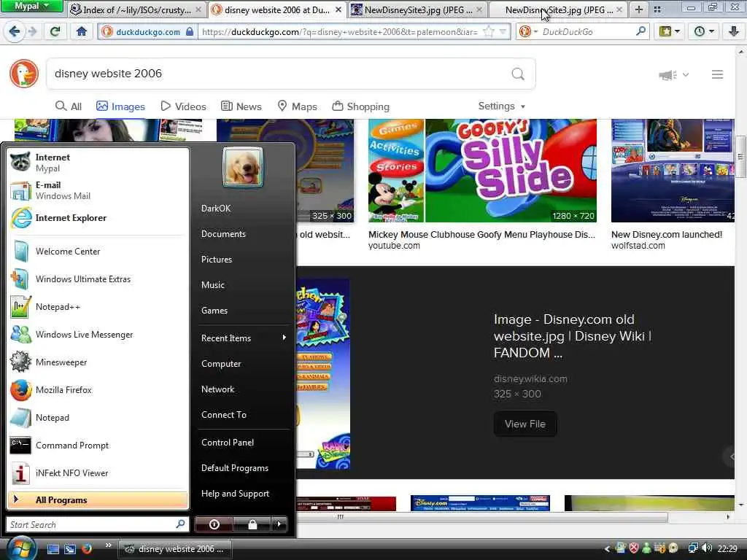Expand All Programs list

[98, 499]
